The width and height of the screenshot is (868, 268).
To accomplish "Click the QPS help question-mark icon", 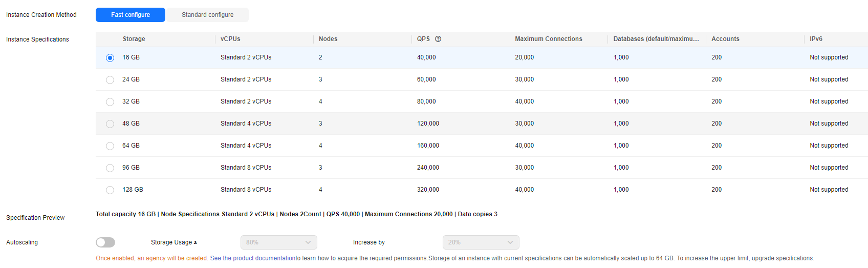I will [438, 39].
